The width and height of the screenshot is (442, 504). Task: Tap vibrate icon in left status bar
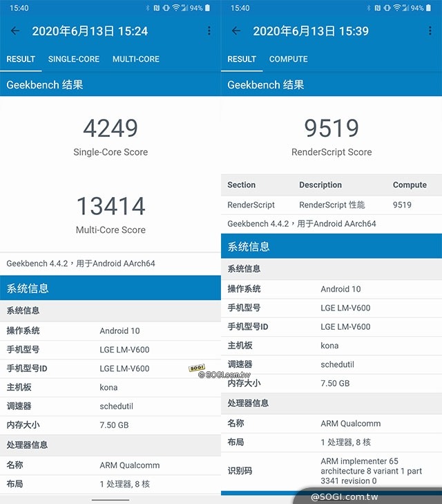click(x=166, y=8)
